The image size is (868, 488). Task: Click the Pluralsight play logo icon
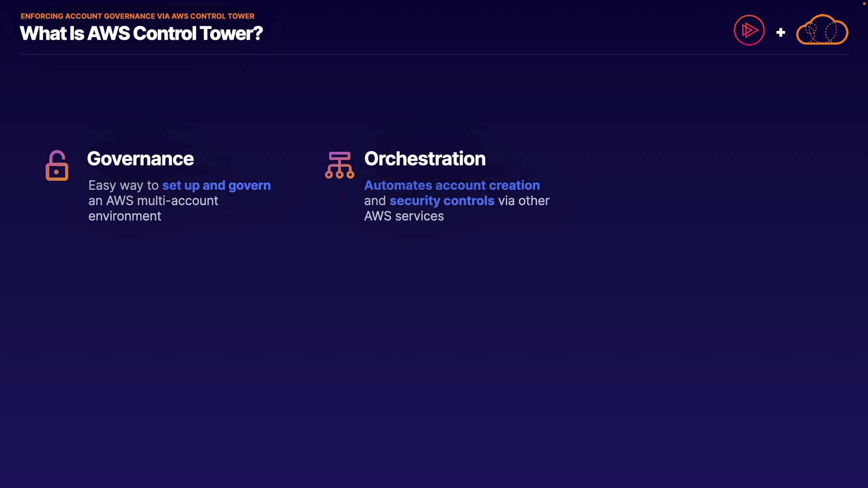coord(749,30)
